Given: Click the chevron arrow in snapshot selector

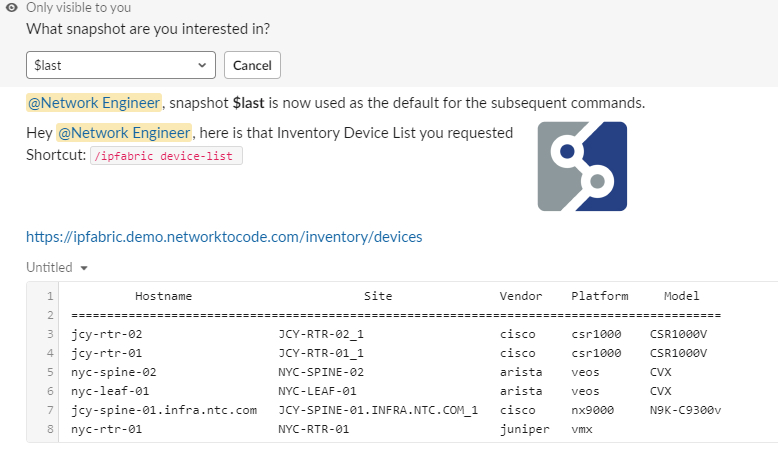Looking at the screenshot, I should [x=202, y=65].
